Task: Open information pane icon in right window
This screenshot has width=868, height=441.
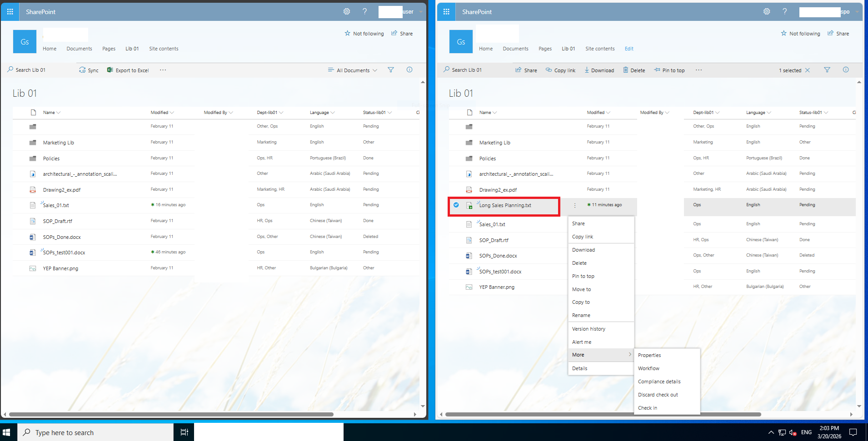Action: click(x=846, y=70)
